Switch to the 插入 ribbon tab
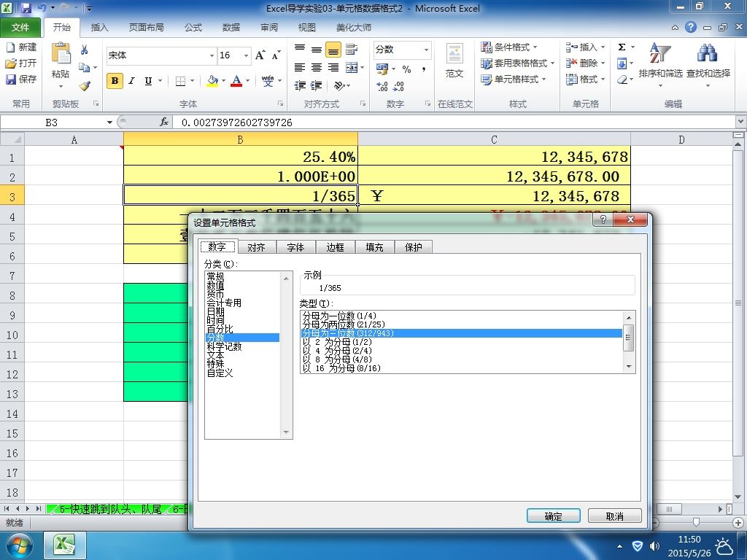This screenshot has width=747, height=560. pos(99,28)
